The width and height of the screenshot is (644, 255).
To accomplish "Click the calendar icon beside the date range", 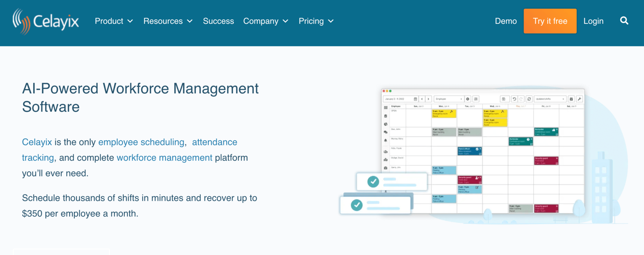I will point(415,99).
